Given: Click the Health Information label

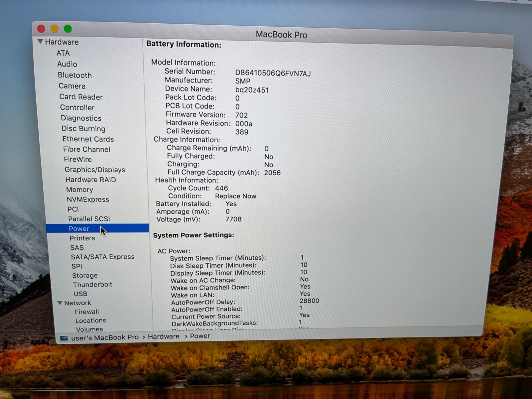Looking at the screenshot, I should coord(187,180).
